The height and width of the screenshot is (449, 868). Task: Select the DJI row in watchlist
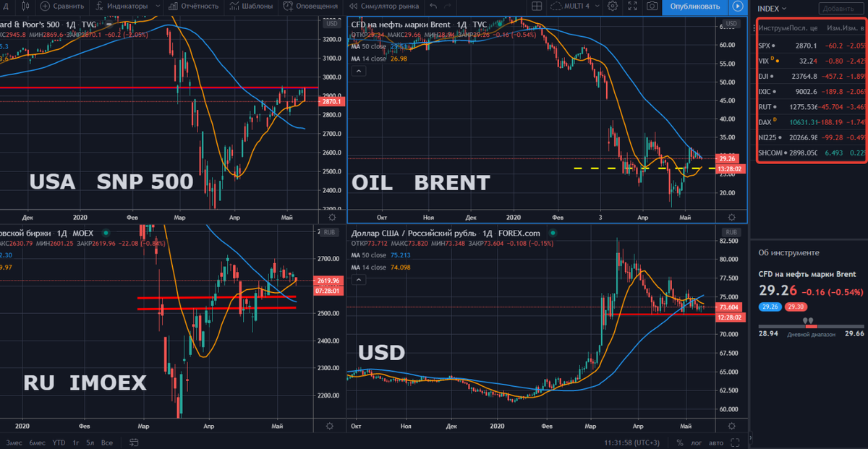(809, 75)
